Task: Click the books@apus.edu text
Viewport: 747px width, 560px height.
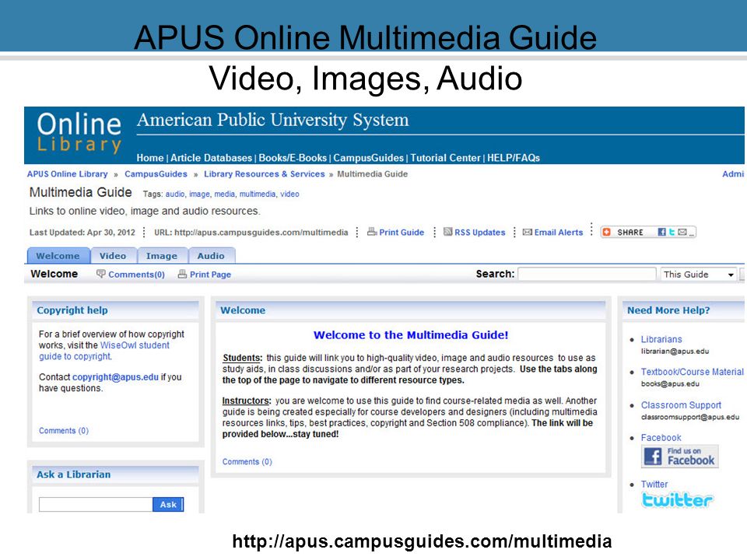Action: 670,383
